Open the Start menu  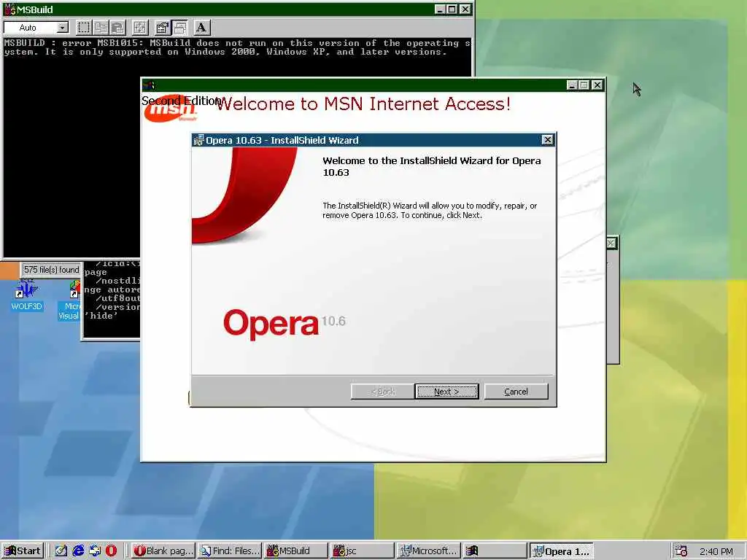point(23,551)
